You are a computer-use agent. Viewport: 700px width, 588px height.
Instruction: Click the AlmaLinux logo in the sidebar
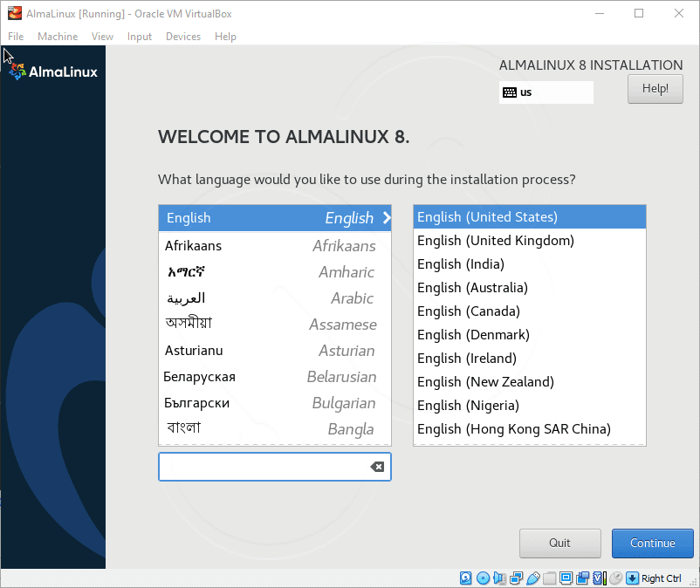[53, 72]
